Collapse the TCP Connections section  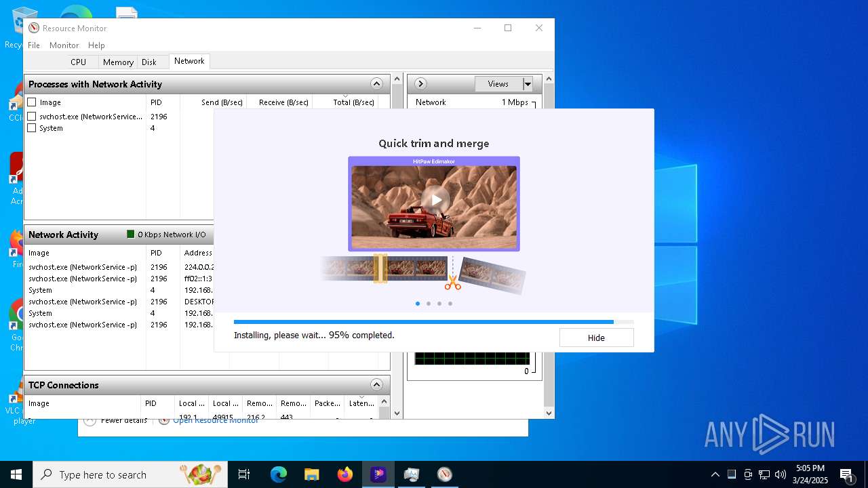tap(377, 385)
